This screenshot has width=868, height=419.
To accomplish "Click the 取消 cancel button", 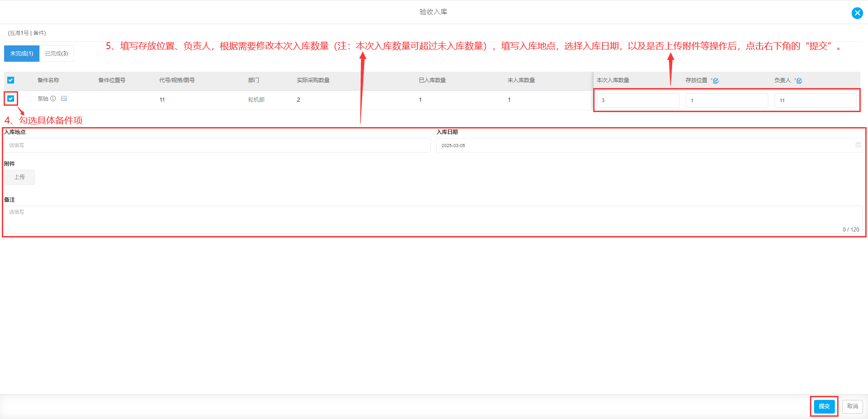I will click(x=853, y=406).
